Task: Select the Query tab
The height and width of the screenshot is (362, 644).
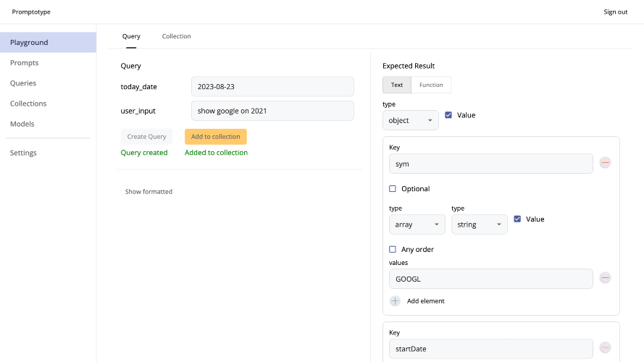Action: point(131,36)
